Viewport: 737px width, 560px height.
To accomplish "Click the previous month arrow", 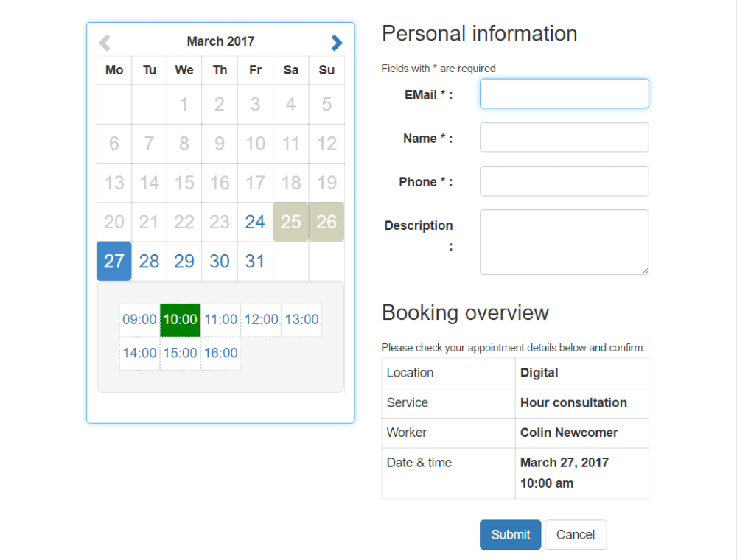I will (x=104, y=42).
